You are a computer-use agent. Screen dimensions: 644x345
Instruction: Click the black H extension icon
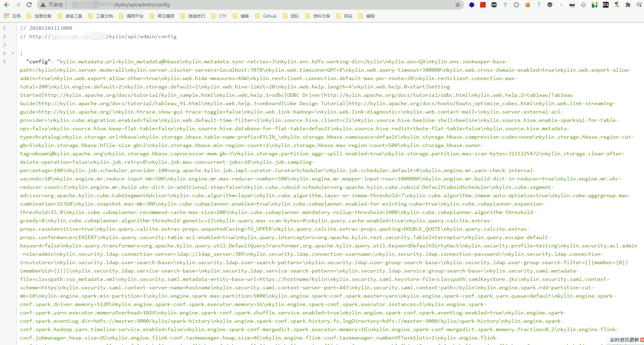[x=494, y=5]
